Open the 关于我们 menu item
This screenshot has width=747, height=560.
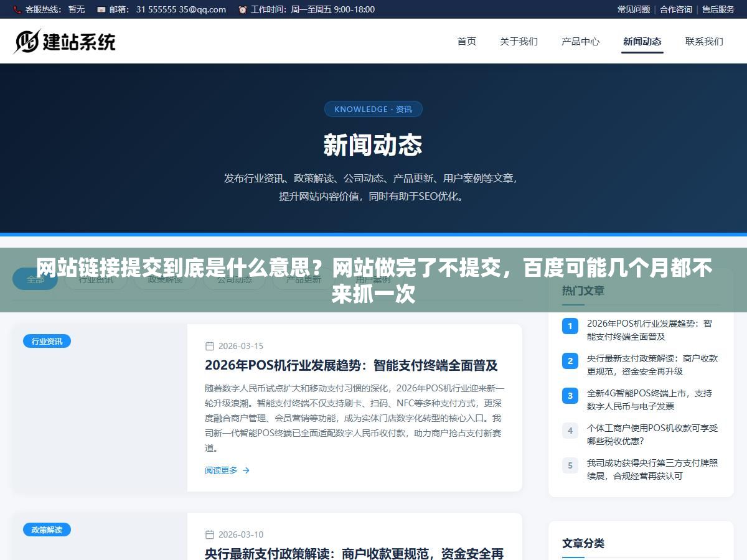(x=519, y=42)
